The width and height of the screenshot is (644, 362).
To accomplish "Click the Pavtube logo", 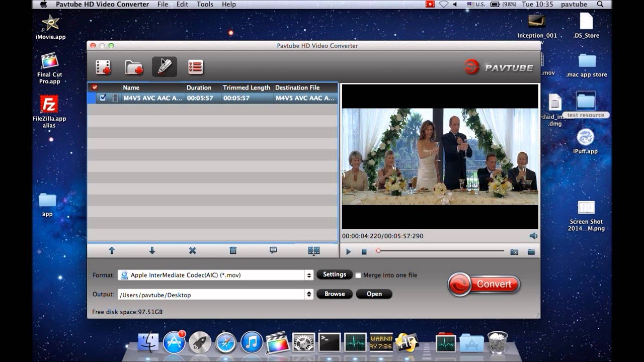I will click(499, 67).
